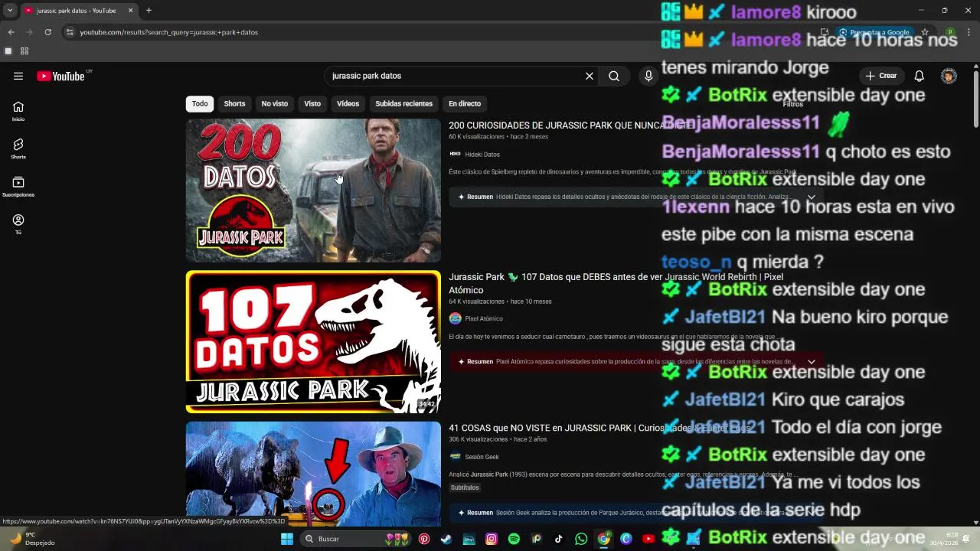Viewport: 980px width, 551px height.
Task: Click the YouTube logo
Action: point(60,76)
